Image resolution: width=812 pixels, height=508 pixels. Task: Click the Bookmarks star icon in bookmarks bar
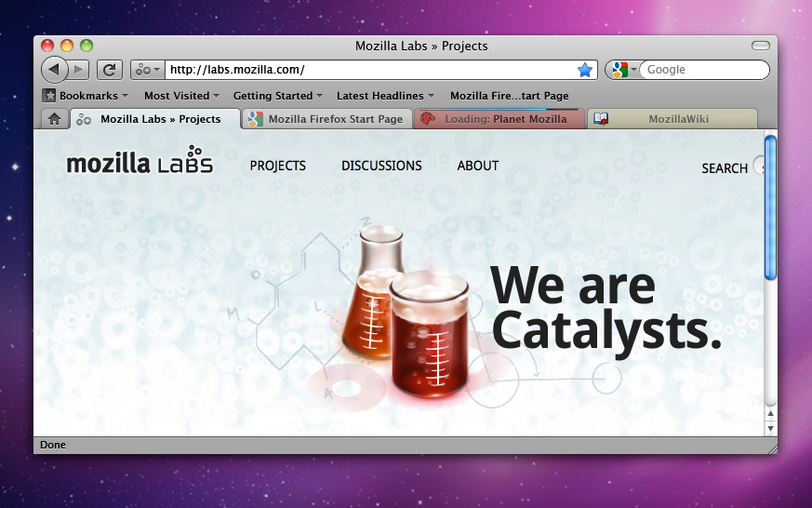[49, 96]
